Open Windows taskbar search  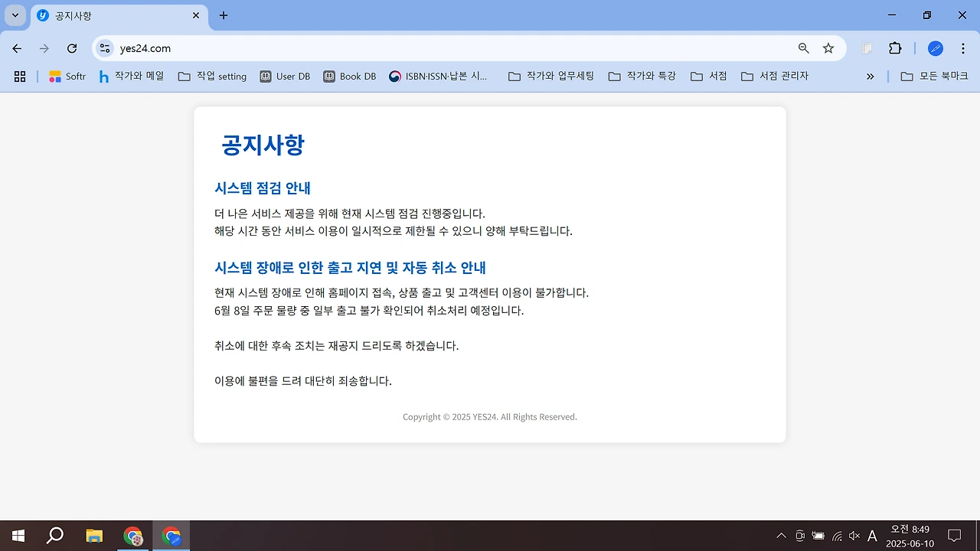click(x=55, y=536)
